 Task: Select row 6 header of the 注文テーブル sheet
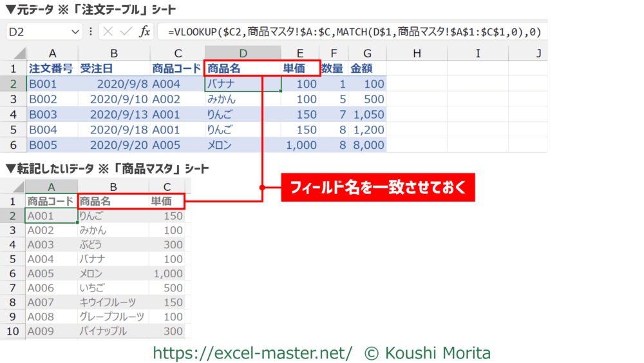click(x=13, y=145)
